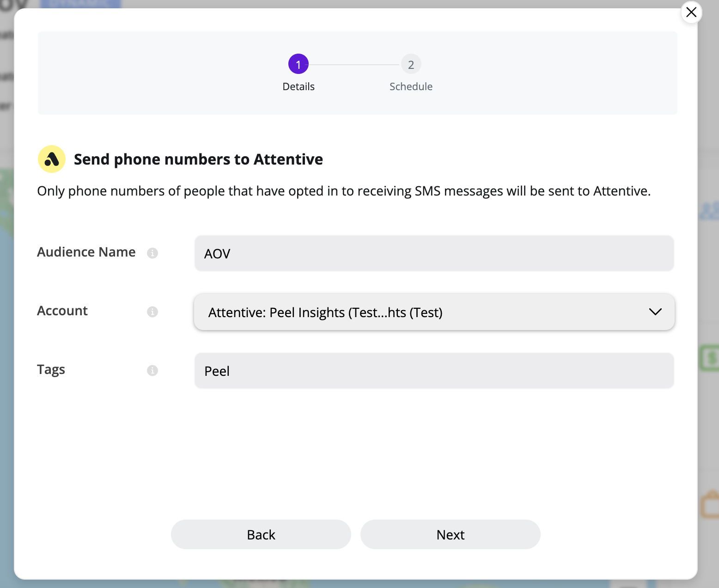The image size is (719, 588).
Task: Expand the Account dropdown chevron arrow
Action: [655, 312]
